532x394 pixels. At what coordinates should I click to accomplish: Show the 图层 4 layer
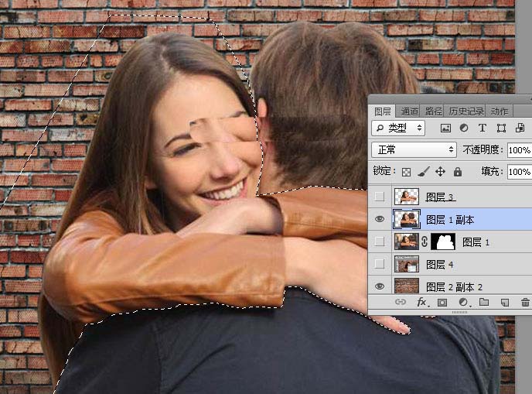pos(380,264)
